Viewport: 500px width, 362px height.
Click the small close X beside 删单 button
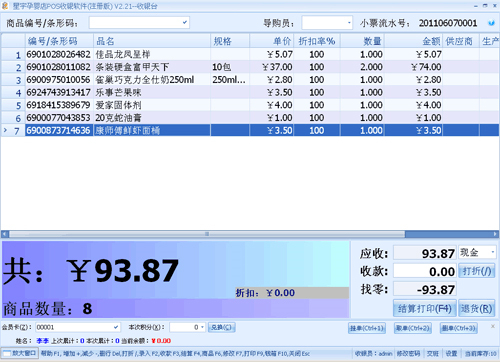pyautogui.click(x=493, y=327)
